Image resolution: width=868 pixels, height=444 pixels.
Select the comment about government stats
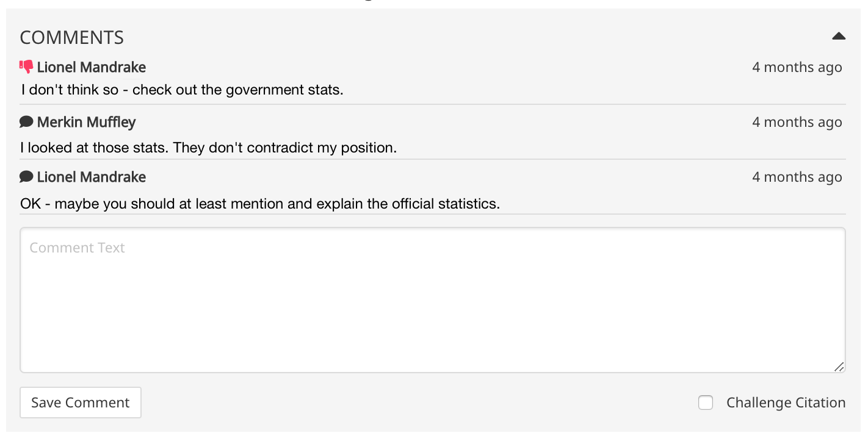(183, 90)
